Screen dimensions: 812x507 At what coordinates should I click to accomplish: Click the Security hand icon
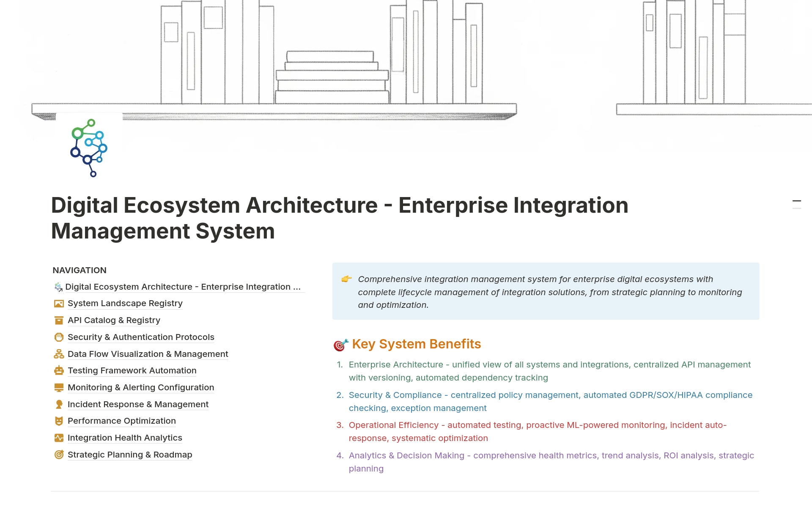tap(59, 337)
